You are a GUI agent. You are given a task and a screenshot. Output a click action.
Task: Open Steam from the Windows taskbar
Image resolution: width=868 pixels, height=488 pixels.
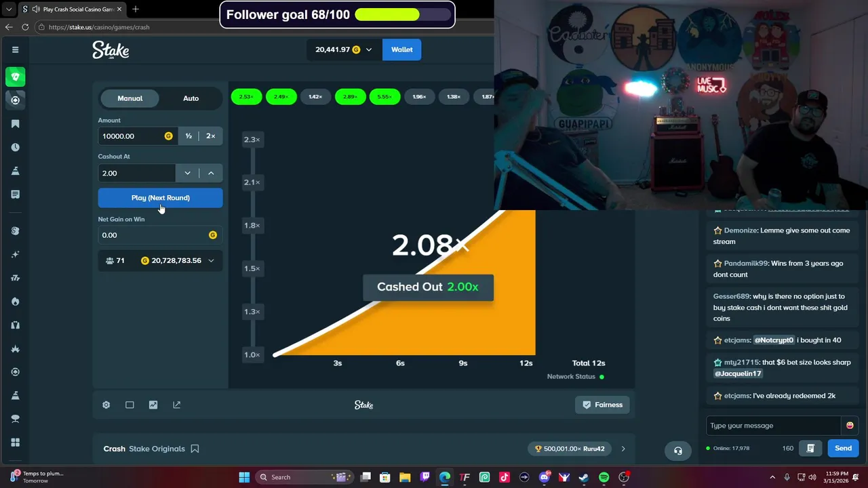(x=584, y=477)
